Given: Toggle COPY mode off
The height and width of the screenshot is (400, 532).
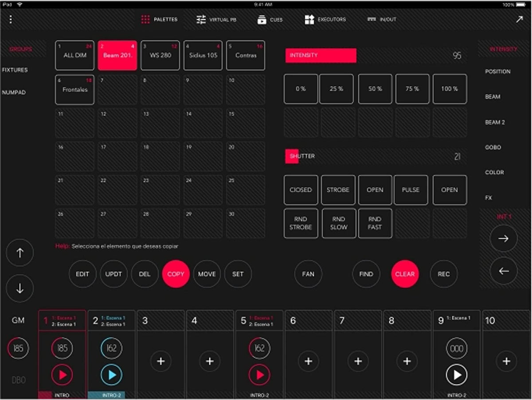Looking at the screenshot, I should (x=176, y=274).
